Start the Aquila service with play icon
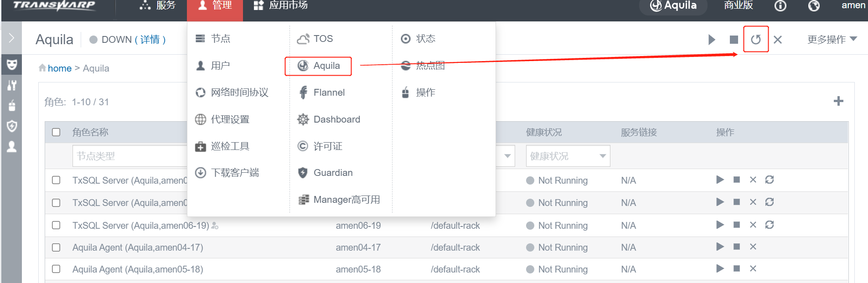This screenshot has width=868, height=283. (712, 40)
